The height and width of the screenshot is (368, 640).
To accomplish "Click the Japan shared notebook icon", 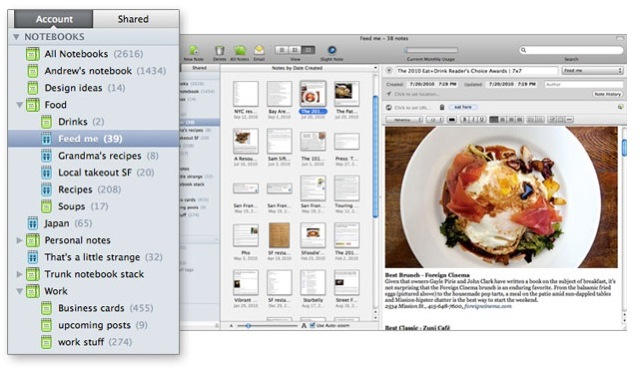I will coord(33,223).
